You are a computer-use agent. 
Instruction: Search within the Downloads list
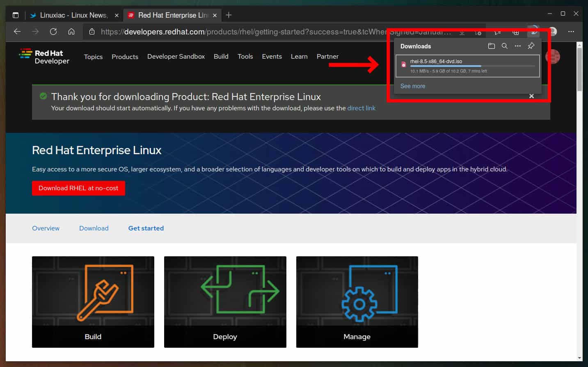coord(504,46)
